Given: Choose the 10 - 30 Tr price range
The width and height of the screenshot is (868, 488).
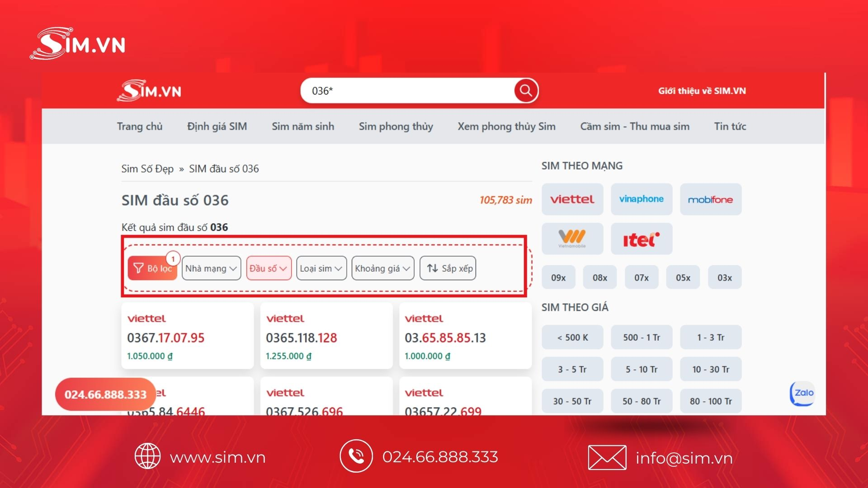Looking at the screenshot, I should pos(711,369).
